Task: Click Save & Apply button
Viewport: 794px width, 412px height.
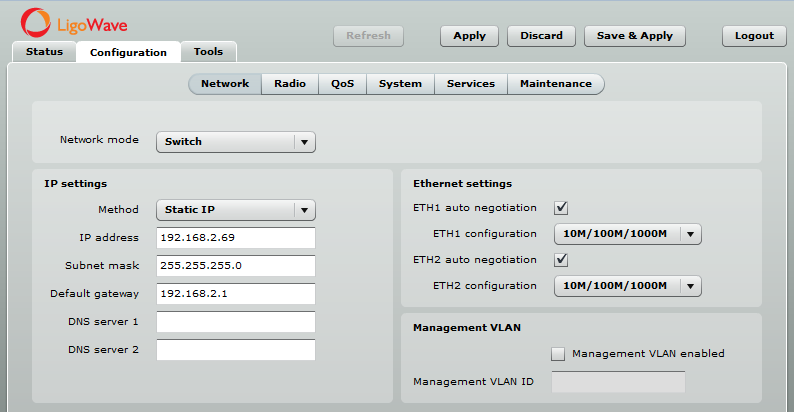Action: pos(634,36)
